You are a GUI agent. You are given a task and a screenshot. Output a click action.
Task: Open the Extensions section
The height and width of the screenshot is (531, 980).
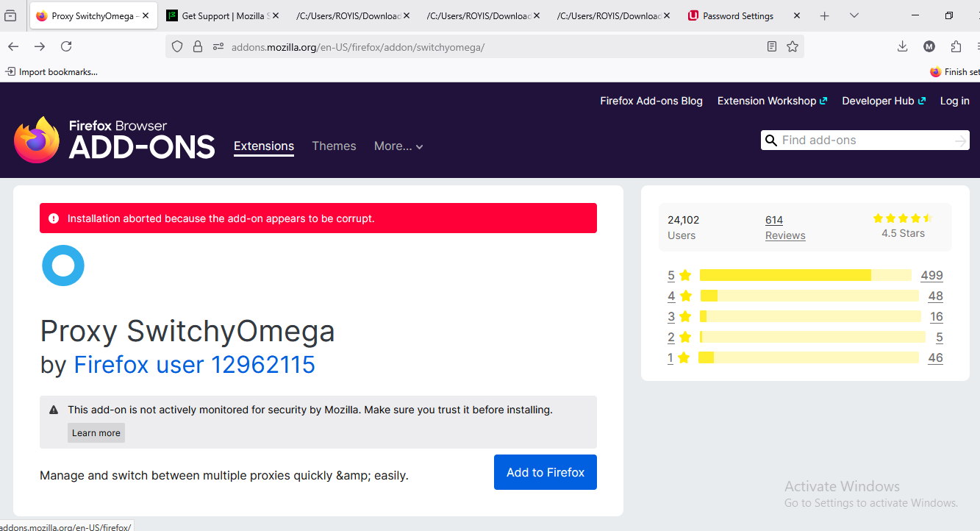264,146
